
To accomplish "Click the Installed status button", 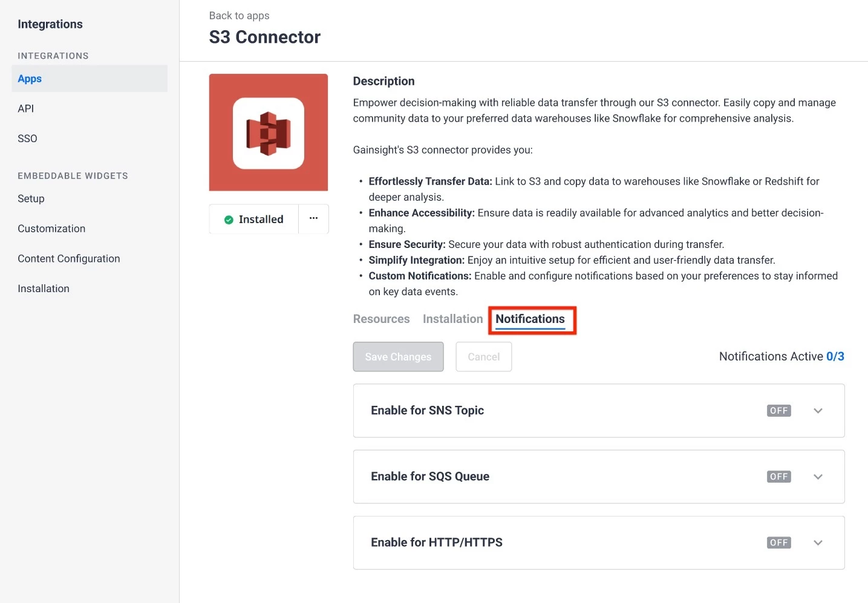I will coord(254,219).
